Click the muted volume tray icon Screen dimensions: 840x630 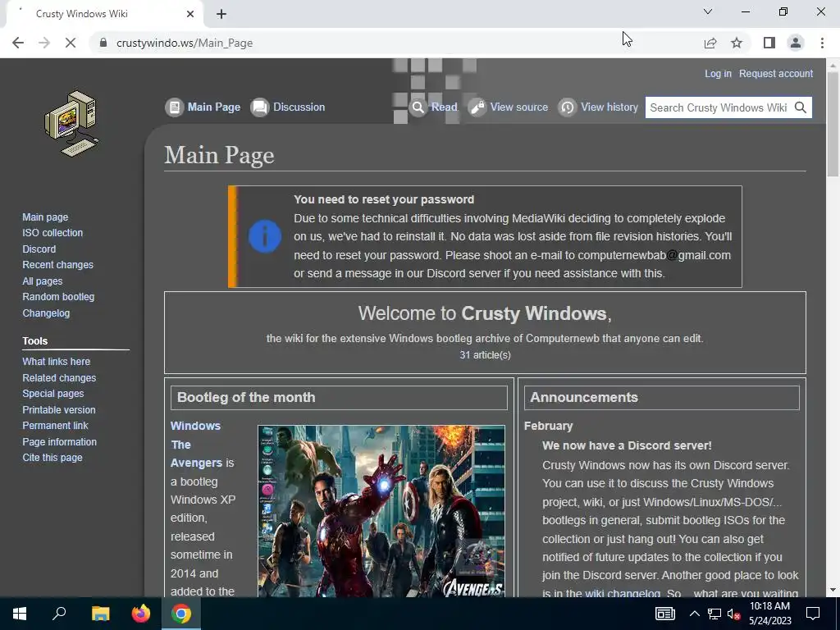tap(734, 614)
